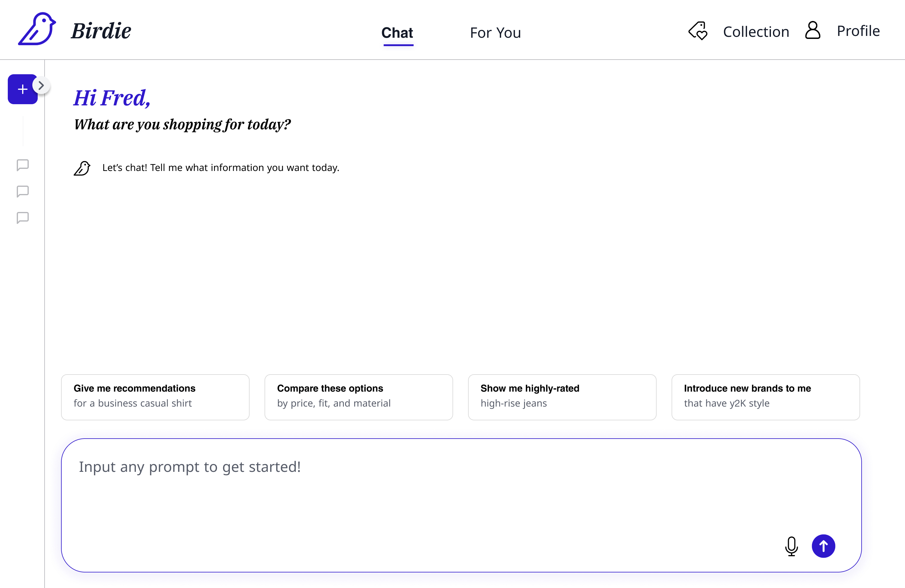Select 'Introduce new brands to me' card
905x588 pixels.
point(766,397)
